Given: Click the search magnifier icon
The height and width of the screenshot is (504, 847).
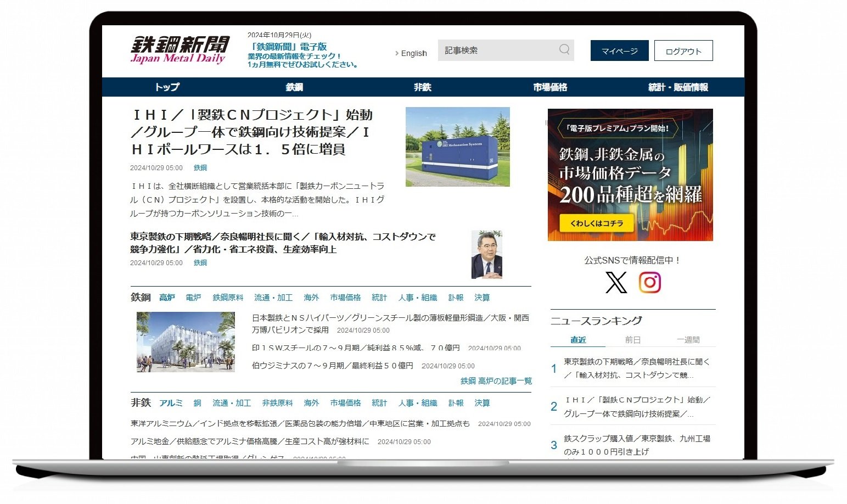Looking at the screenshot, I should 564,49.
